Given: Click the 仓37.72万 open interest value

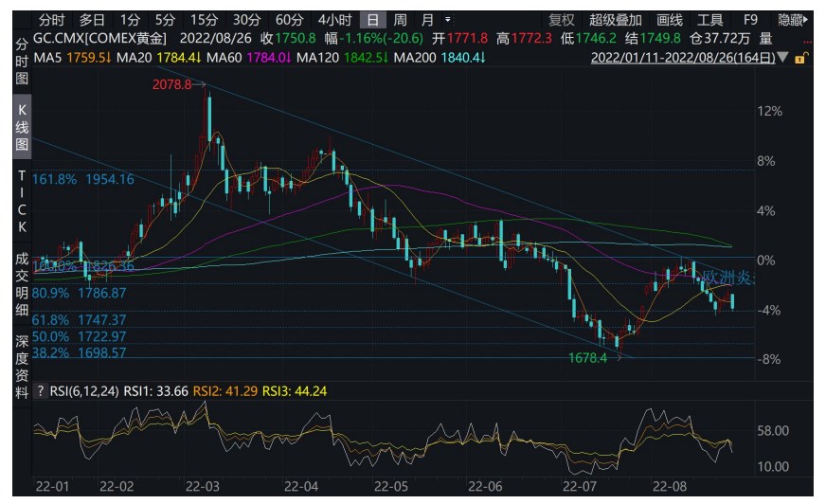Looking at the screenshot, I should pyautogui.click(x=720, y=39).
